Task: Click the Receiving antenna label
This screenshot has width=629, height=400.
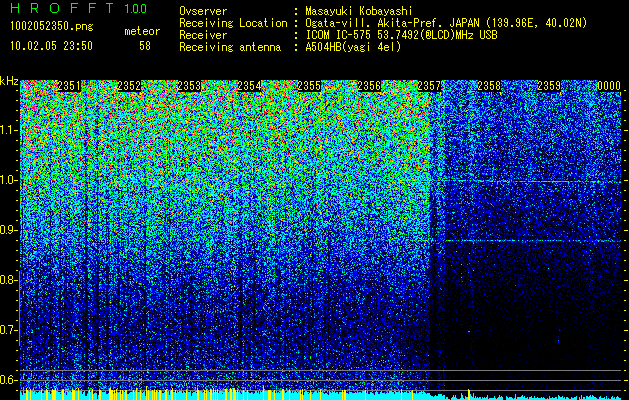Action: (230, 47)
